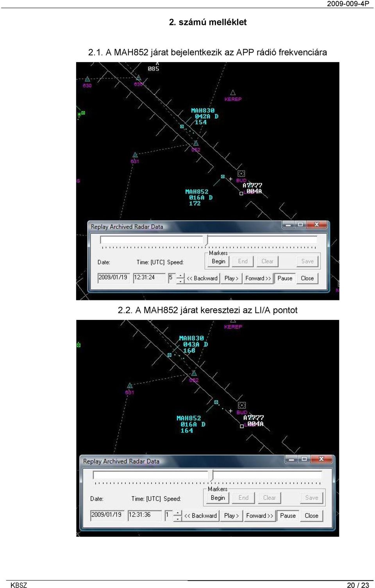Click waypoint 631 triangle in 2.2 radar image
This screenshot has width=375, height=588.
130,386
